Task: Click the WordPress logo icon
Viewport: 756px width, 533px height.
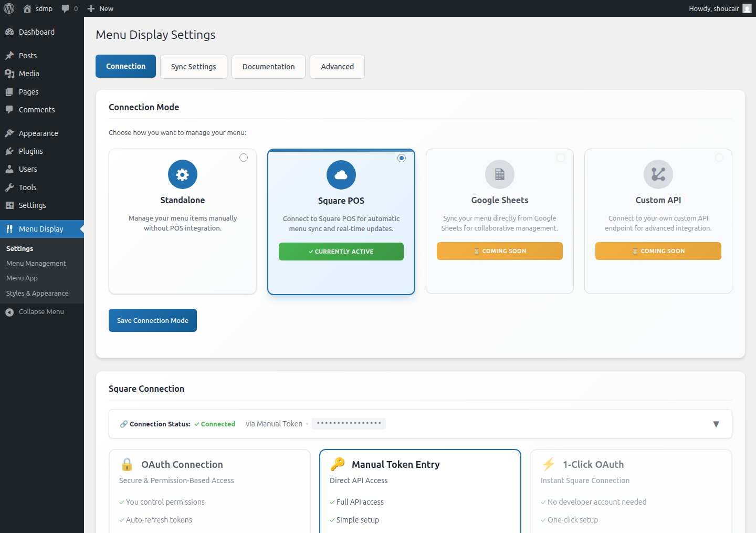Action: click(x=9, y=8)
